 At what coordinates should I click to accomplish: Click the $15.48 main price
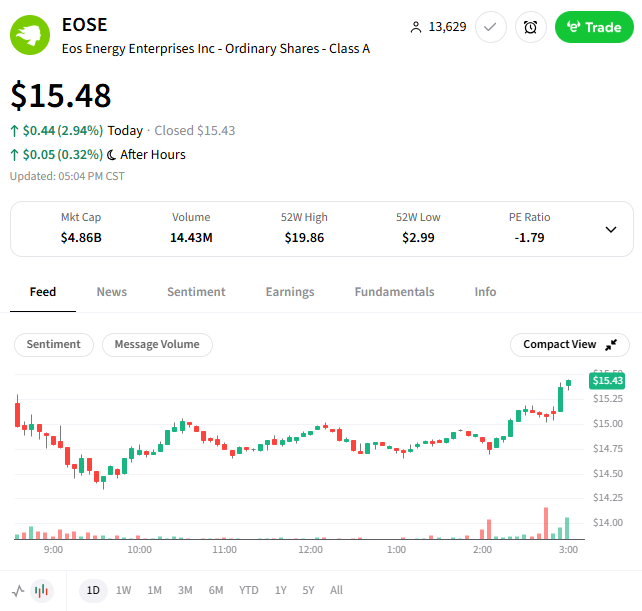[x=61, y=95]
